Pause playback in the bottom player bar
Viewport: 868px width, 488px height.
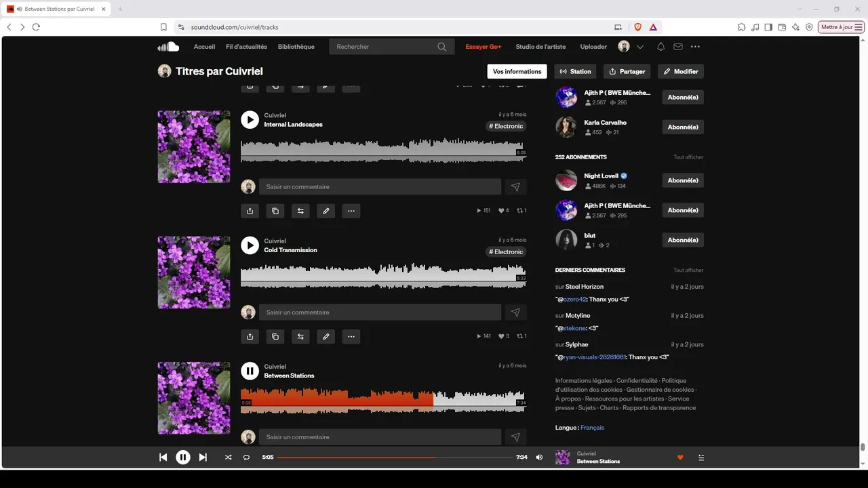[x=183, y=457]
